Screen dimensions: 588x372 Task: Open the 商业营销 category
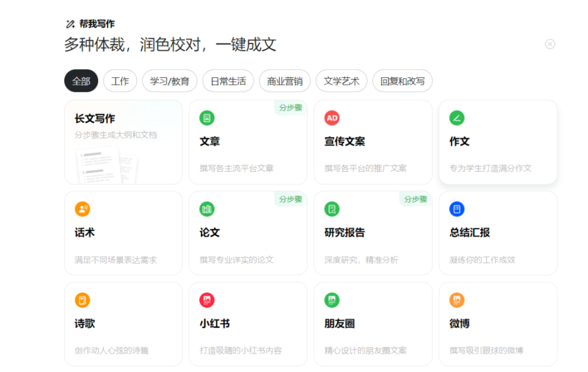[284, 81]
